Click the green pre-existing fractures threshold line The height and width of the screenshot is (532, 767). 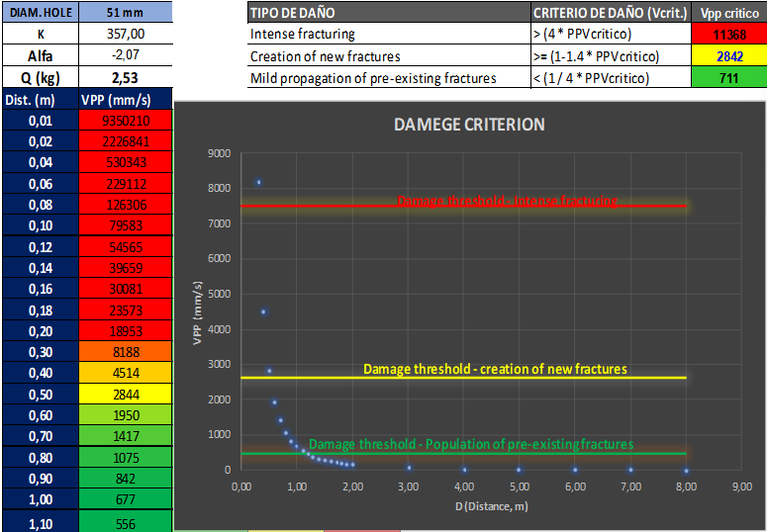point(464,454)
